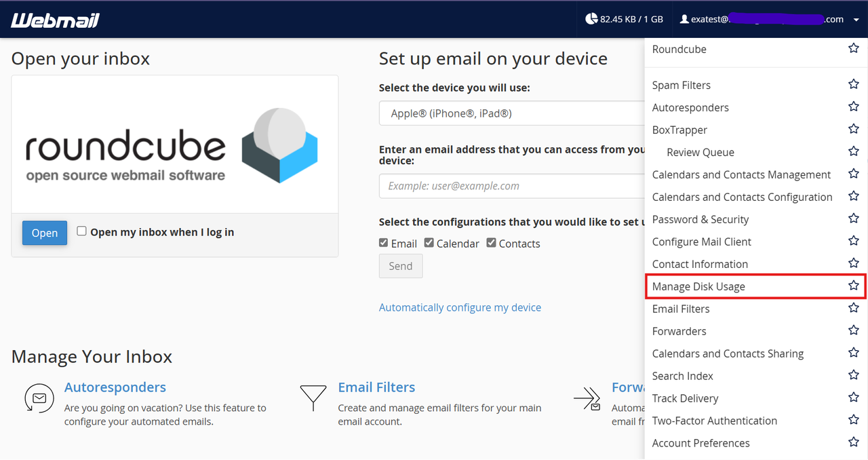Open Contact Information settings
This screenshot has height=460, width=868.
700,264
